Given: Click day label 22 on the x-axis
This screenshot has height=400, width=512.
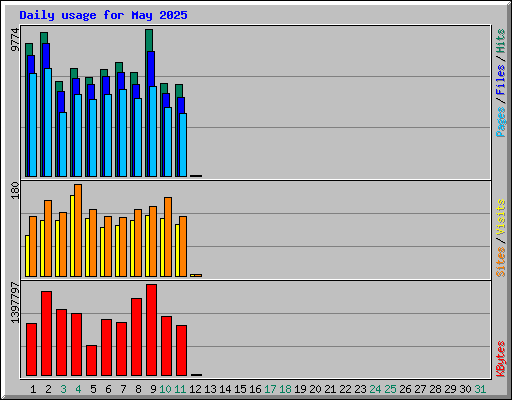Looking at the screenshot, I should point(345,389).
